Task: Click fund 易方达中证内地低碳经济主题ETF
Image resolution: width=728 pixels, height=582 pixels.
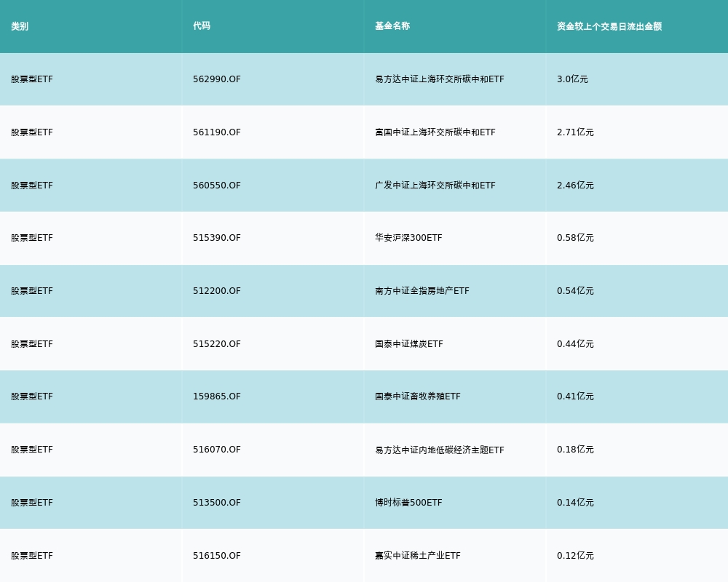Action: point(440,450)
